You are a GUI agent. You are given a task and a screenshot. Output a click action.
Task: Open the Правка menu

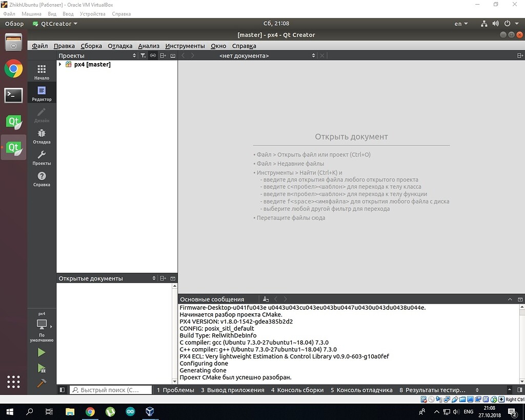[64, 46]
